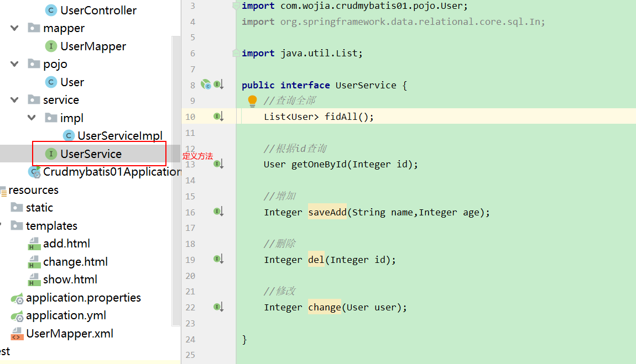
Task: Open UserMapper.xml in resources
Action: click(69, 334)
